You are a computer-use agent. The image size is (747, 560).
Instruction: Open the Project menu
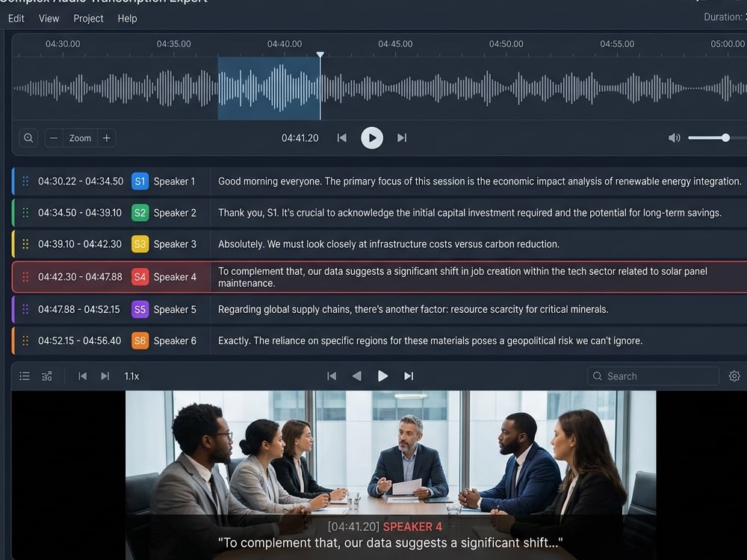tap(88, 19)
